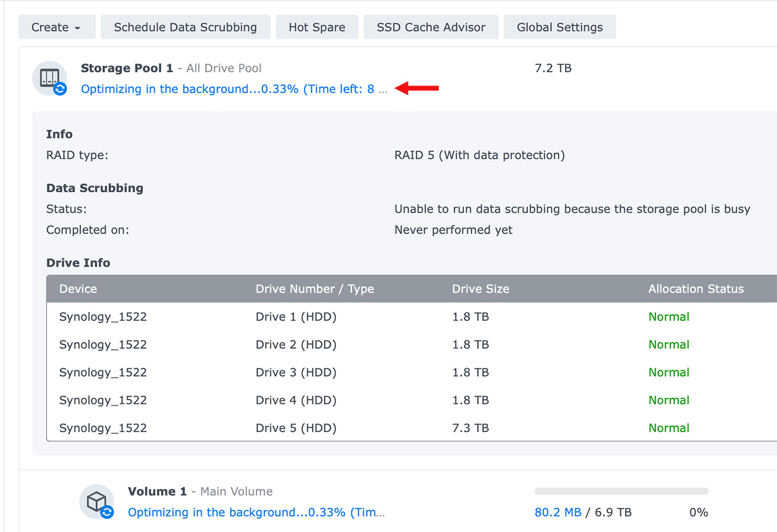The height and width of the screenshot is (532, 777).
Task: Open Global Settings
Action: point(559,27)
